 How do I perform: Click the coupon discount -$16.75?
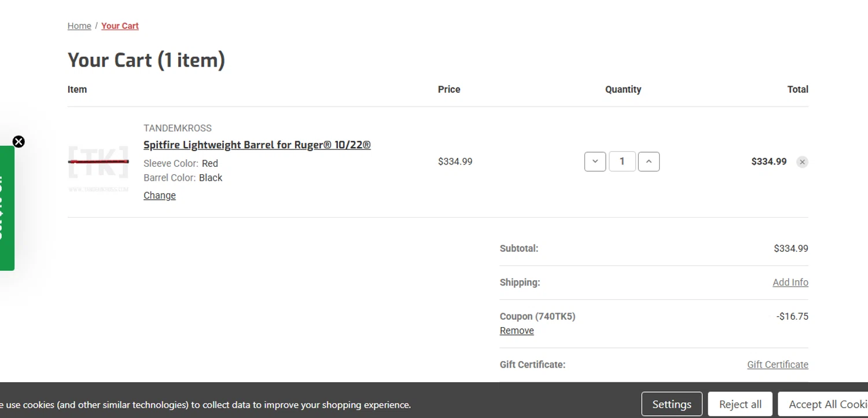coord(792,317)
